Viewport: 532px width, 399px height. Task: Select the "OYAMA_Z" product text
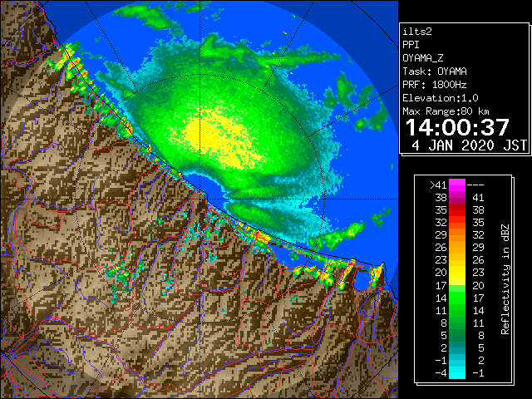pyautogui.click(x=423, y=58)
